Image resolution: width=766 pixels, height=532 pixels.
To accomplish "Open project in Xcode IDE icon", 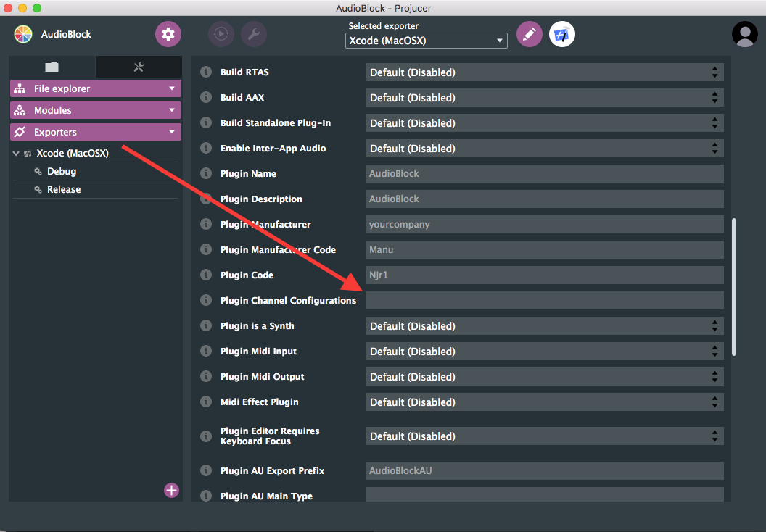I will click(x=561, y=34).
